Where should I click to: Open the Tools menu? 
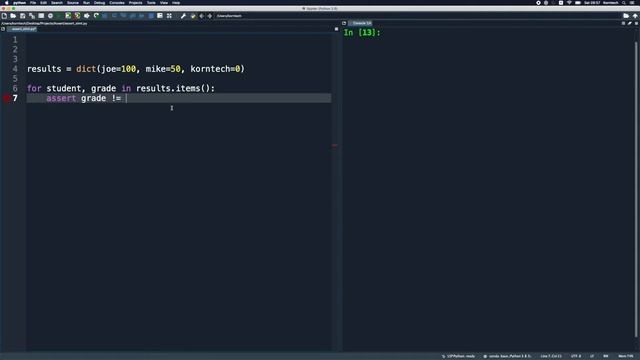[151, 3]
